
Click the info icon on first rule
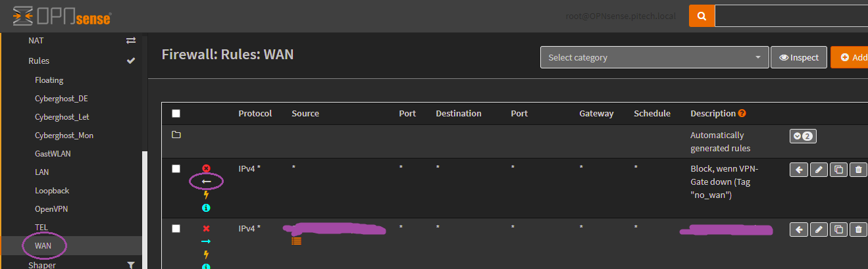point(206,208)
